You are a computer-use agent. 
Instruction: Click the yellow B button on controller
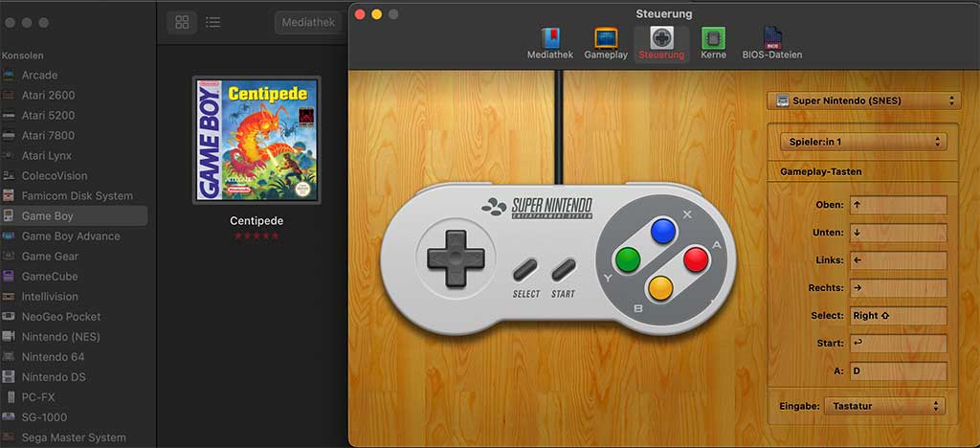(660, 287)
